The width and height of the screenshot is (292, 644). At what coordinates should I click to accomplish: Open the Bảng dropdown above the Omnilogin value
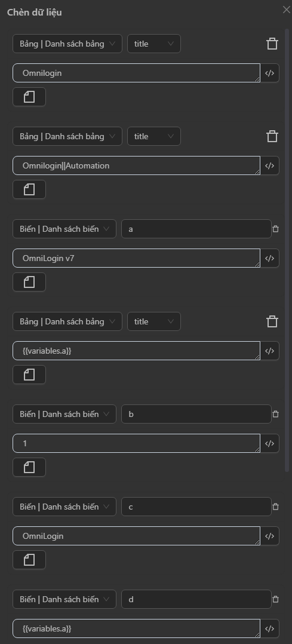click(67, 44)
